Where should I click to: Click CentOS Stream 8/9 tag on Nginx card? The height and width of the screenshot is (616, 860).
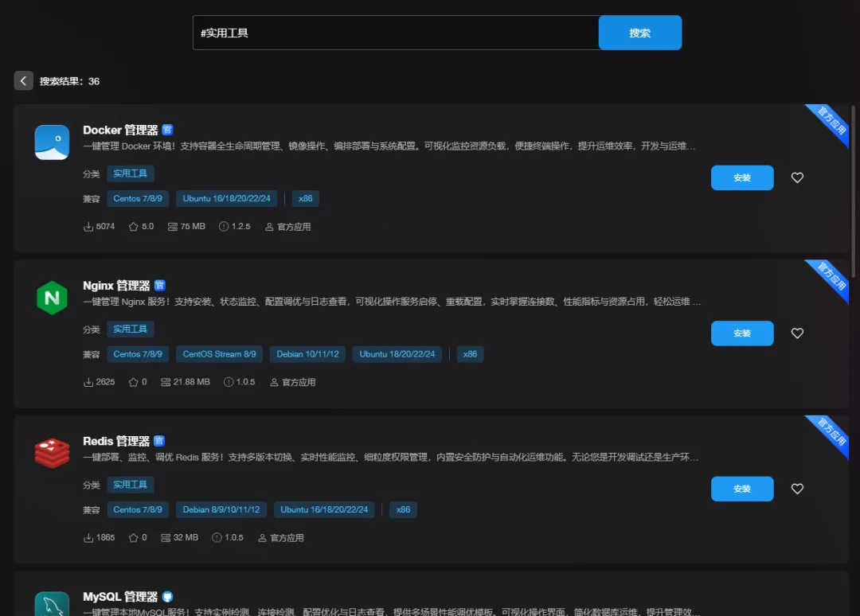pos(220,354)
